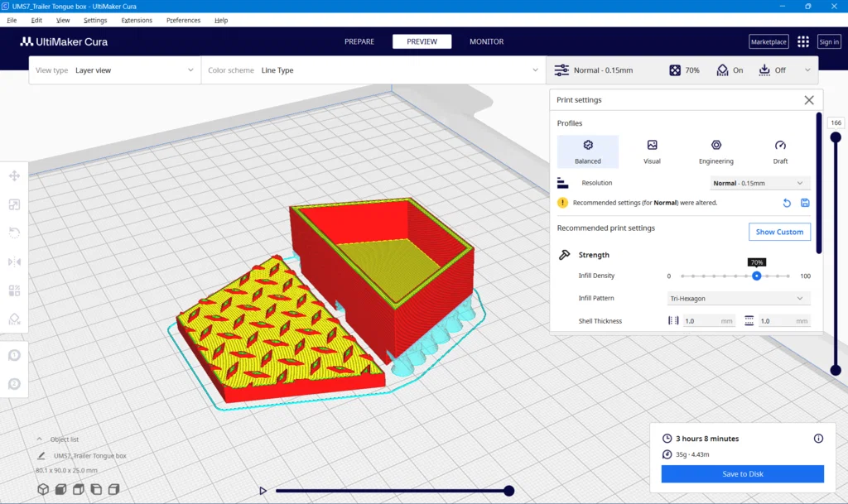The image size is (848, 504).
Task: Click the support On icon in settings bar
Action: coord(722,70)
